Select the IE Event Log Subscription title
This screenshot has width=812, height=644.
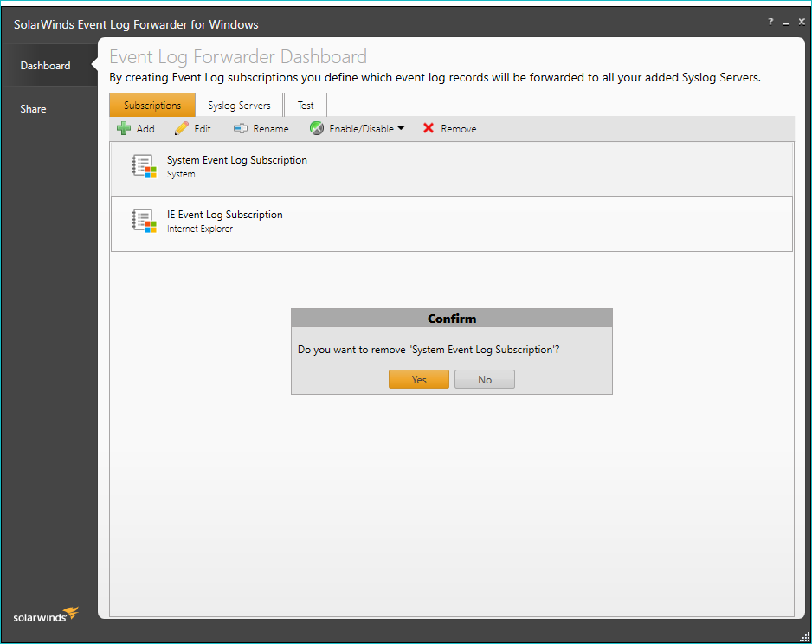[224, 215]
